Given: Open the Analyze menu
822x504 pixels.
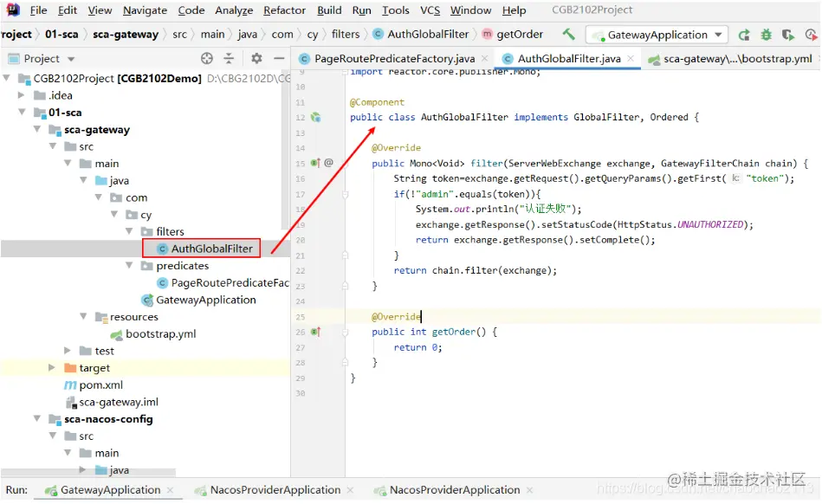Looking at the screenshot, I should 234,10.
